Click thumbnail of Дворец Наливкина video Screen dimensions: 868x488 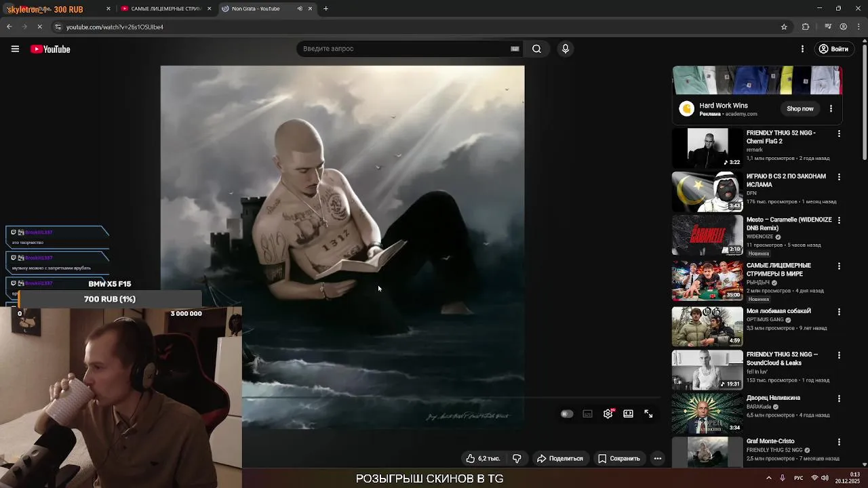(x=707, y=413)
